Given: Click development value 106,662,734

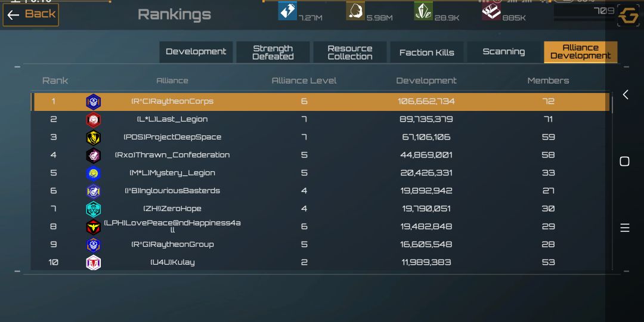Looking at the screenshot, I should [x=426, y=101].
